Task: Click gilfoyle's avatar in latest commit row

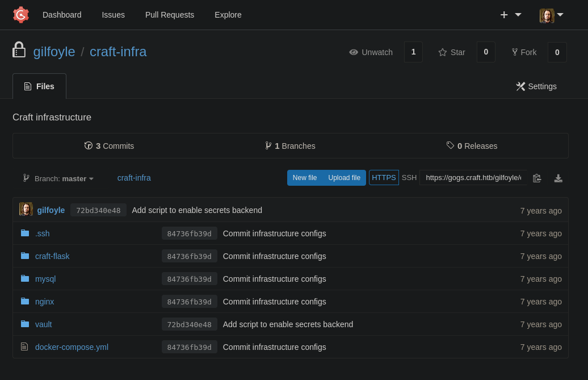Action: 26,210
